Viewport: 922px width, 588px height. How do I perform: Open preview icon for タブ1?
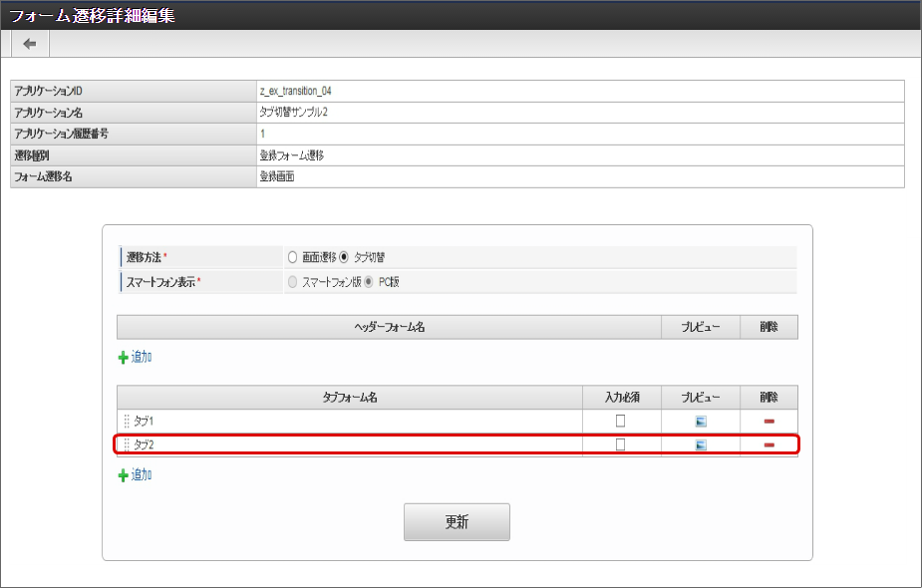(701, 421)
